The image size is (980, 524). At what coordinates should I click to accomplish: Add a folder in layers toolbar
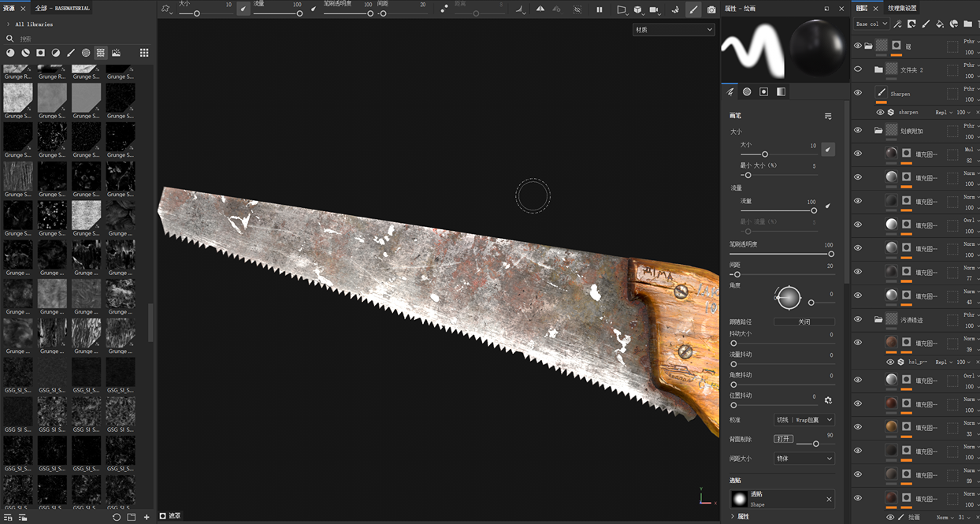coord(968,24)
